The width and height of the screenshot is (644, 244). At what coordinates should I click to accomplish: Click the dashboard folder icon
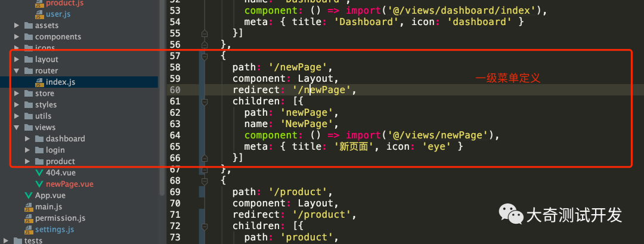coord(39,138)
